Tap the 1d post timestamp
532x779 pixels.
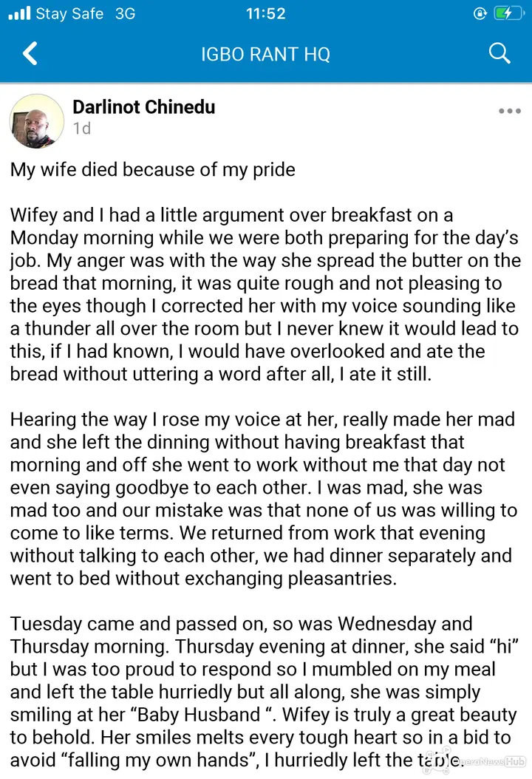coord(82,129)
